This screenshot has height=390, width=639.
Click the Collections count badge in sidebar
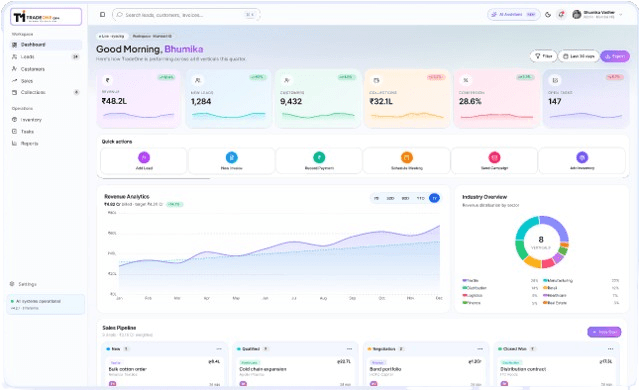76,93
